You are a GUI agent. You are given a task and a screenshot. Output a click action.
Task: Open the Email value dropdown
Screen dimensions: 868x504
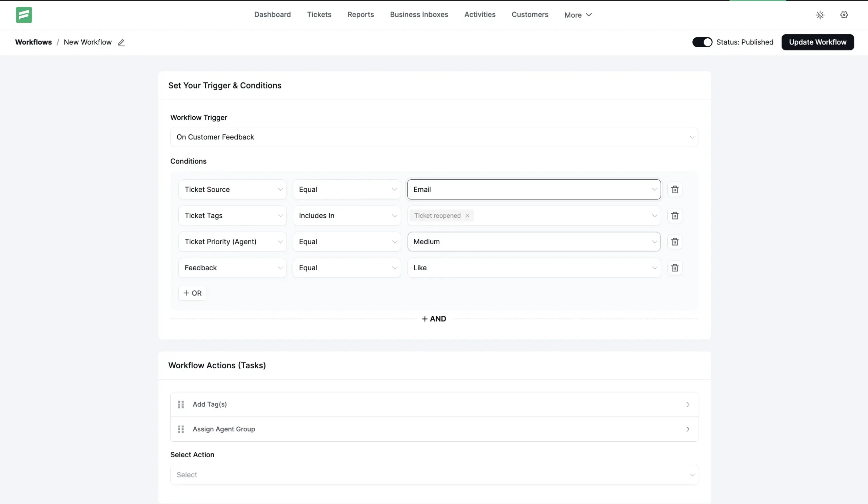click(534, 190)
